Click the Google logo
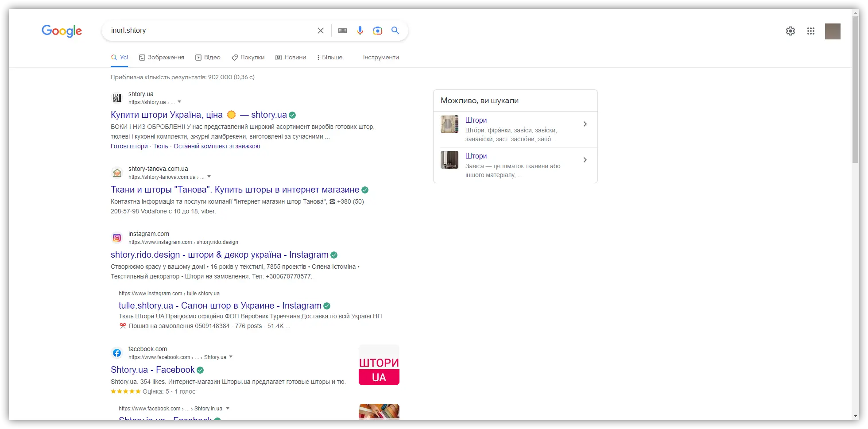 coord(62,31)
